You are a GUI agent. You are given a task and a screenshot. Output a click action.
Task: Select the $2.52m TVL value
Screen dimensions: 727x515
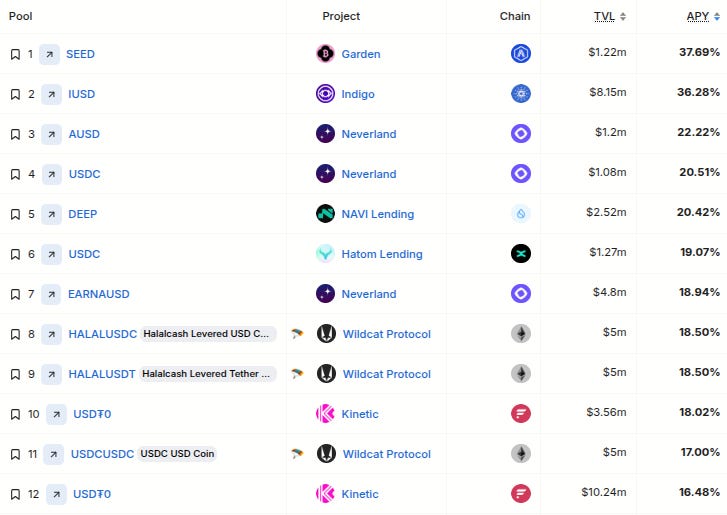[x=606, y=212]
